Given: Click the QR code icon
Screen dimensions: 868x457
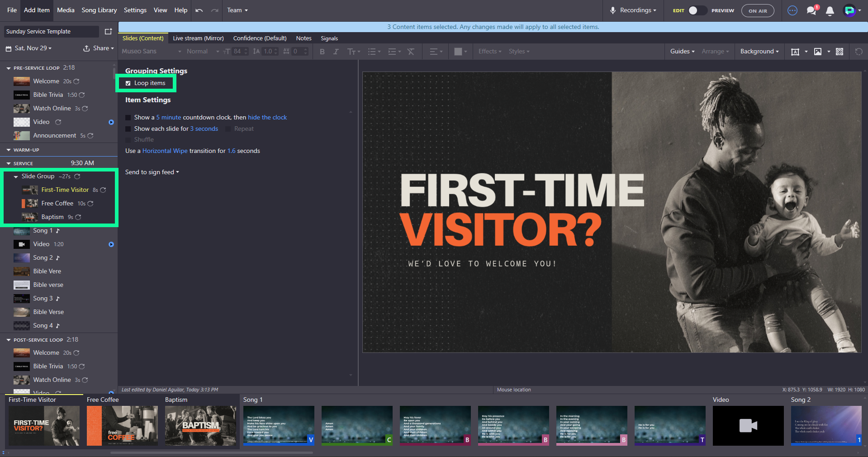Looking at the screenshot, I should coord(840,52).
